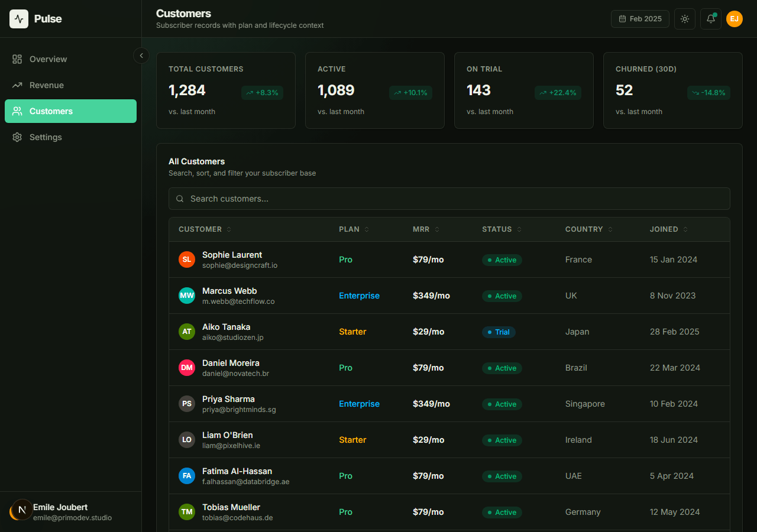Click Marcus Webb's Enterprise plan label
Viewport: 757px width, 532px height.
(x=359, y=296)
